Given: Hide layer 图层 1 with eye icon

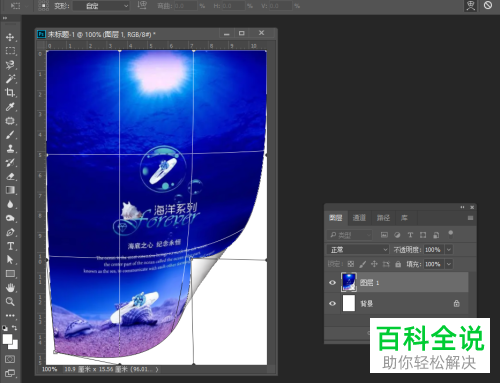Looking at the screenshot, I should (x=332, y=283).
